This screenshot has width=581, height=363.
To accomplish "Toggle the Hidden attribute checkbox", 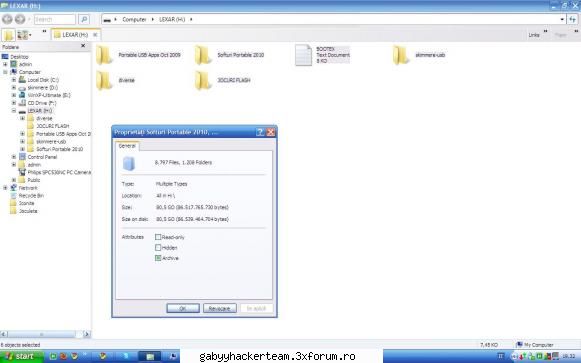I will tap(158, 247).
